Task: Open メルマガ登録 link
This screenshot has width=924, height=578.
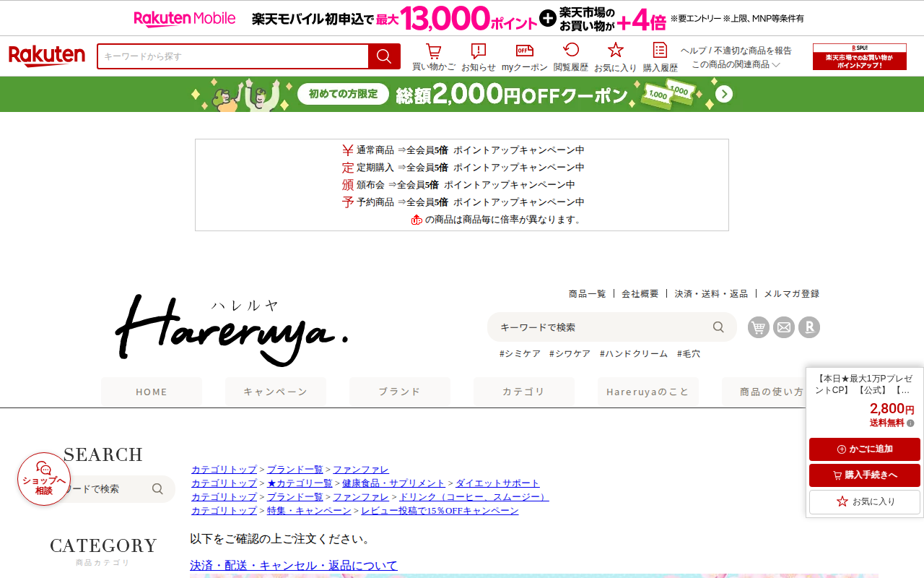Action: (x=792, y=294)
